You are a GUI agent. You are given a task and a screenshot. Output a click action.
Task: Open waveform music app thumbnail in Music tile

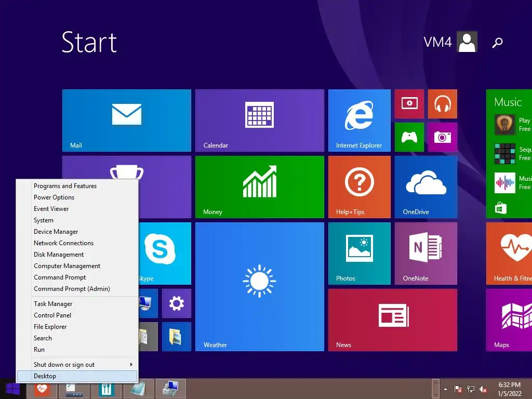tap(505, 183)
